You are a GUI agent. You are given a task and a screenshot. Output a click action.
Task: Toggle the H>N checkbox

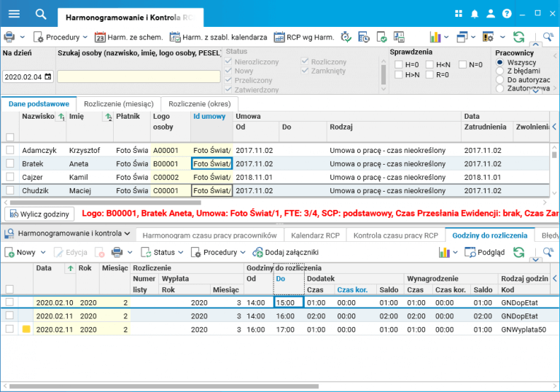(x=399, y=74)
